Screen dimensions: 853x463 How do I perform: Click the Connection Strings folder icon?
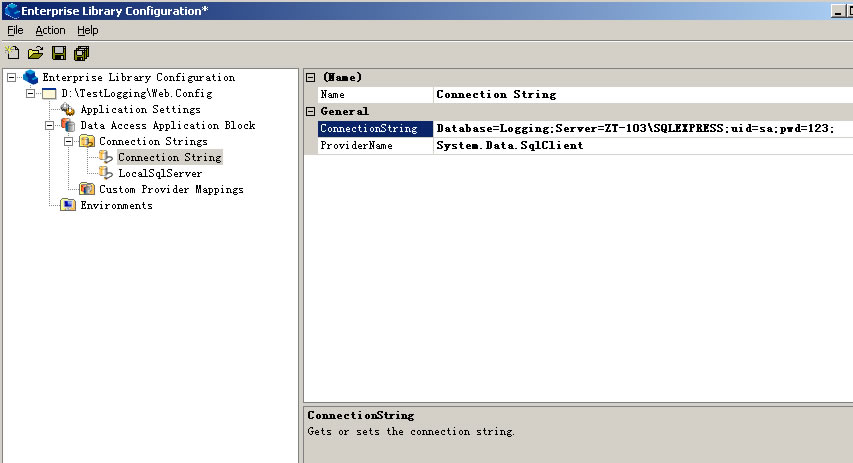point(86,141)
